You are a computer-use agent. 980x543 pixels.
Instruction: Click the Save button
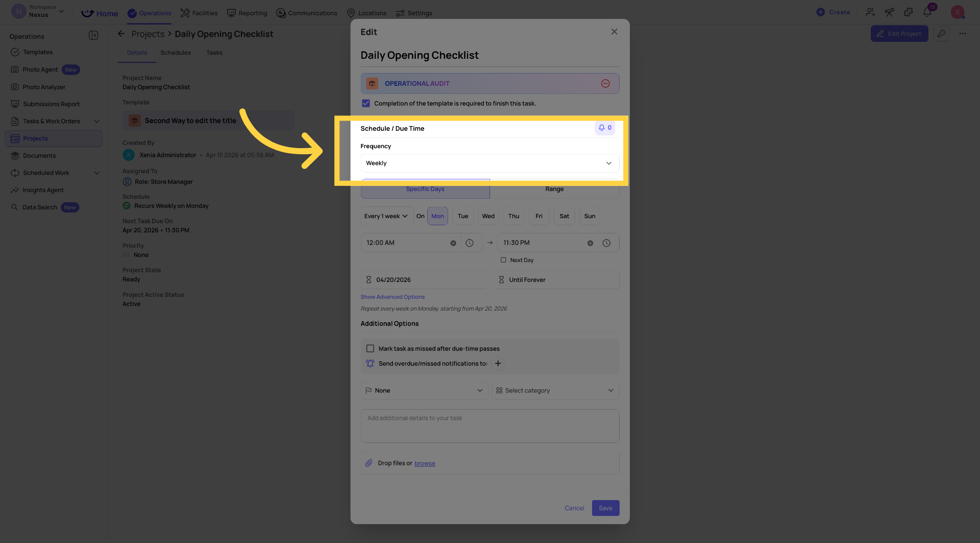(605, 508)
